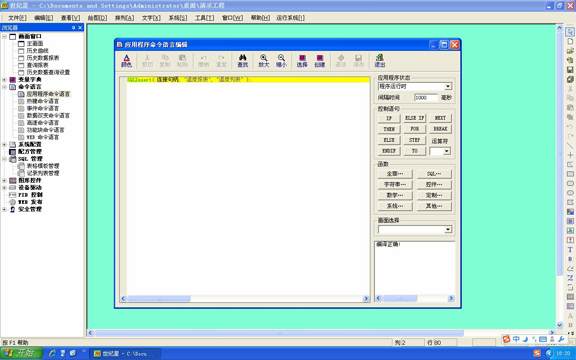Select 历史曲线 in the tree
The height and width of the screenshot is (360, 576).
pyautogui.click(x=37, y=51)
